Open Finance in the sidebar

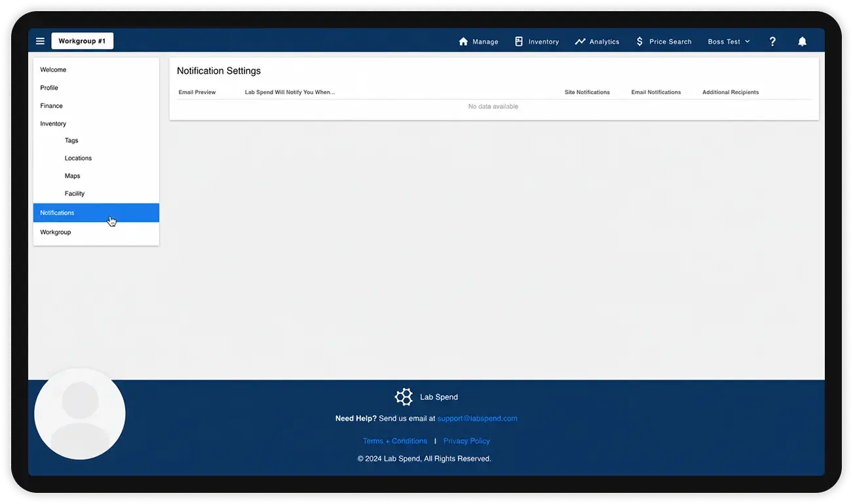pos(52,105)
